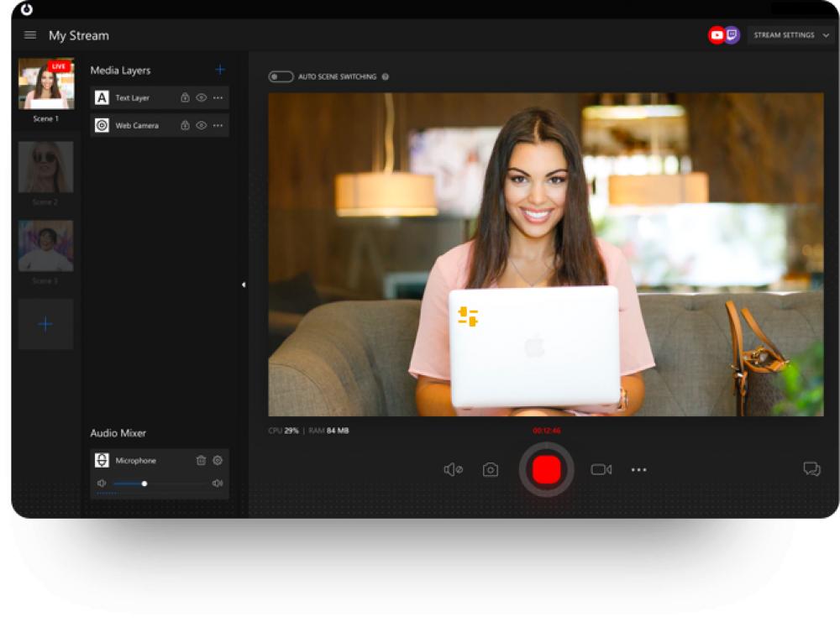This screenshot has width=840, height=622.
Task: Collapse the left panel with the arrow
Action: [x=244, y=285]
